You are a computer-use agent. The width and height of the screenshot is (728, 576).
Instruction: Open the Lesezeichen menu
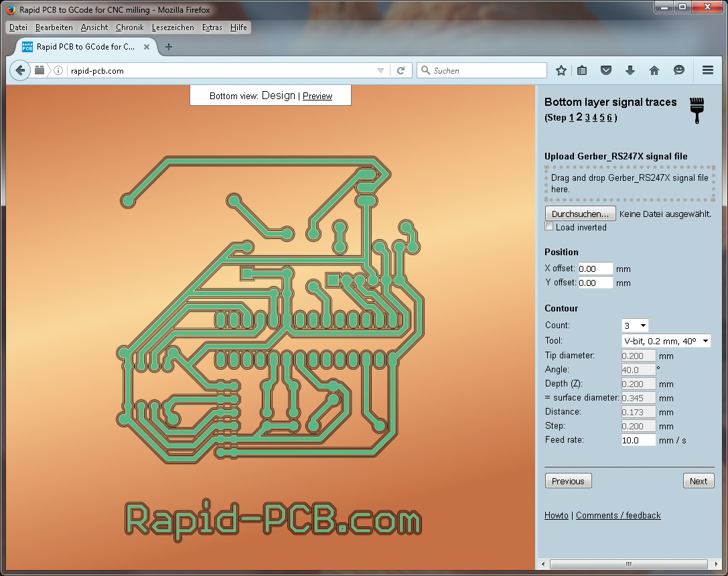173,27
